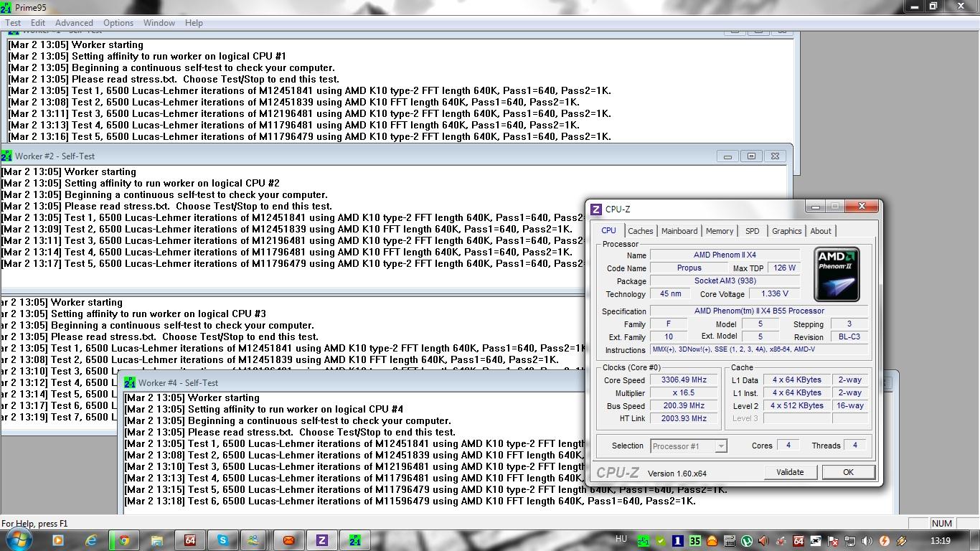Viewport: 980px width, 551px height.
Task: Switch to the SPD tab in CPU-Z
Action: pos(752,231)
